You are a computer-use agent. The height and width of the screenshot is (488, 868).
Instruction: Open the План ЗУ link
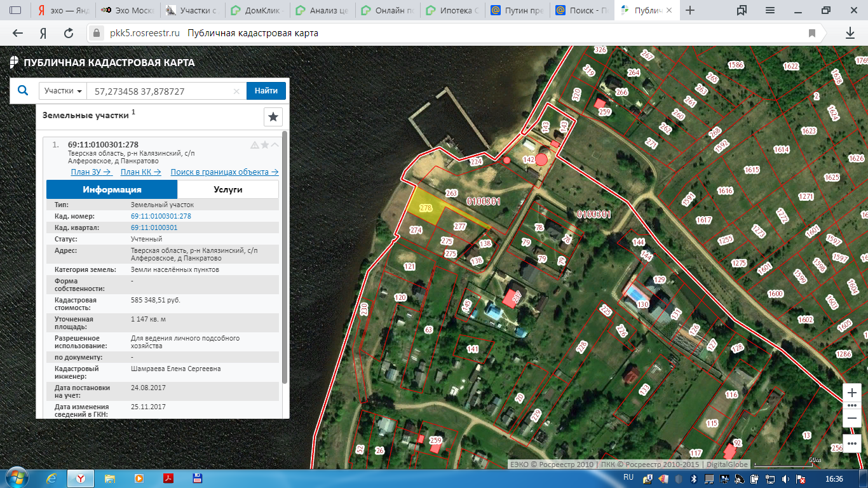(91, 172)
